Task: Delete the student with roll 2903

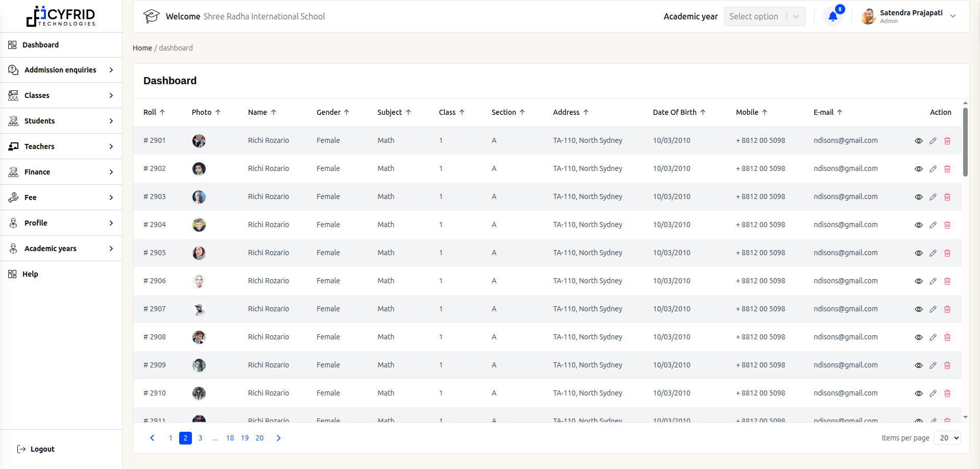Action: 947,197
